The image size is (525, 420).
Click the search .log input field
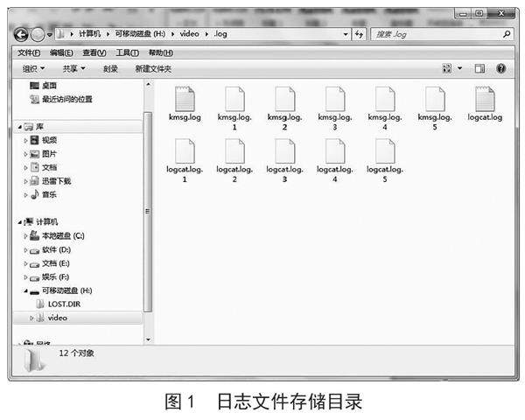pos(437,34)
